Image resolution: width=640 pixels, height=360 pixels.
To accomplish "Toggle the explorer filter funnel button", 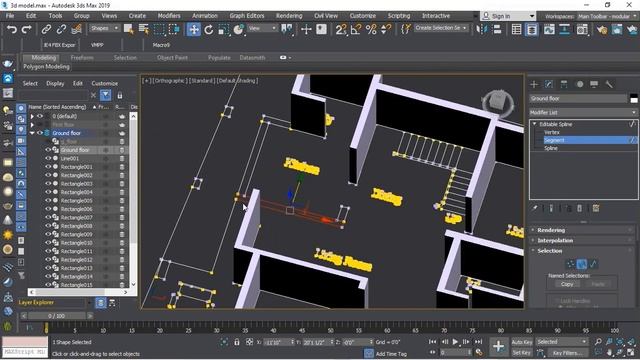I will click(106, 95).
